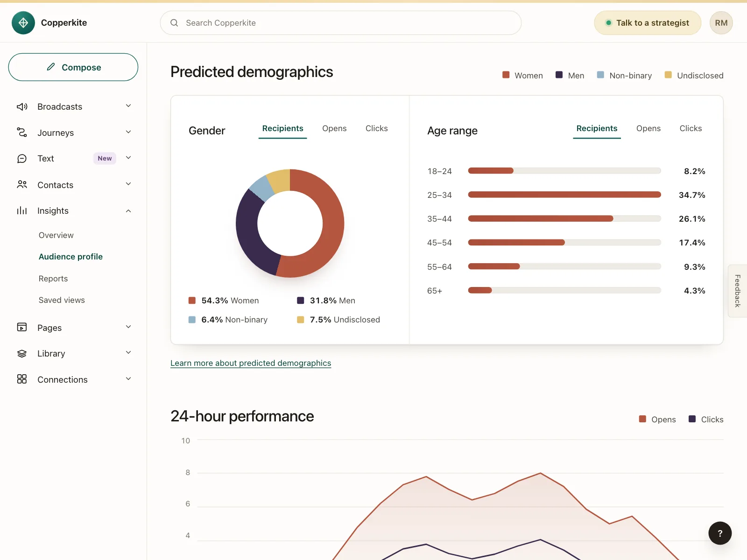The width and height of the screenshot is (747, 560).
Task: Expand the Journeys section chevron
Action: click(128, 132)
